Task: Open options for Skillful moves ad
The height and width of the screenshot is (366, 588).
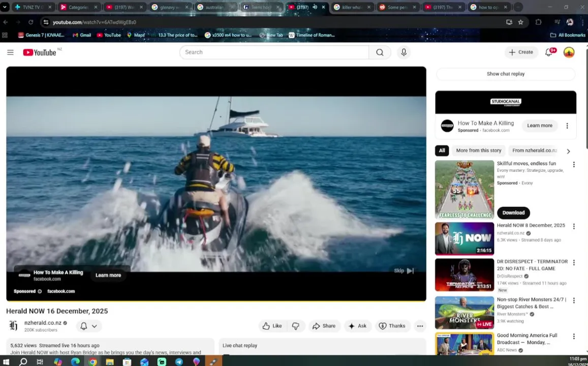Action: [x=573, y=165]
